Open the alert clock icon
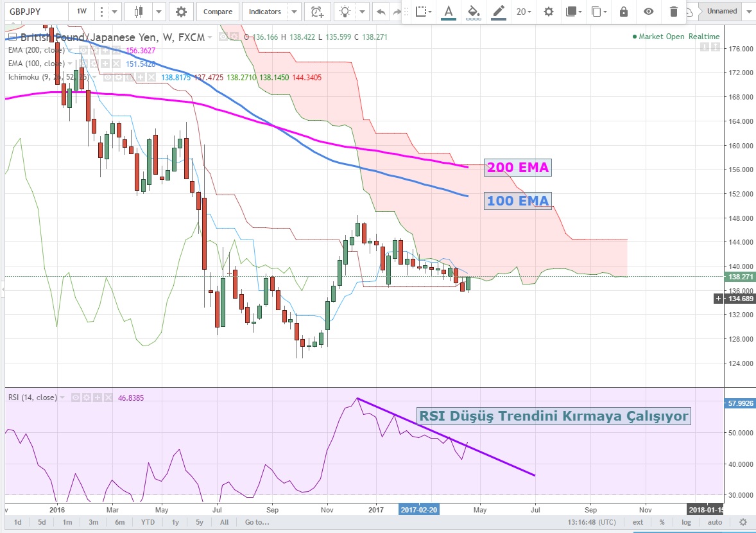This screenshot has width=756, height=533. click(317, 12)
